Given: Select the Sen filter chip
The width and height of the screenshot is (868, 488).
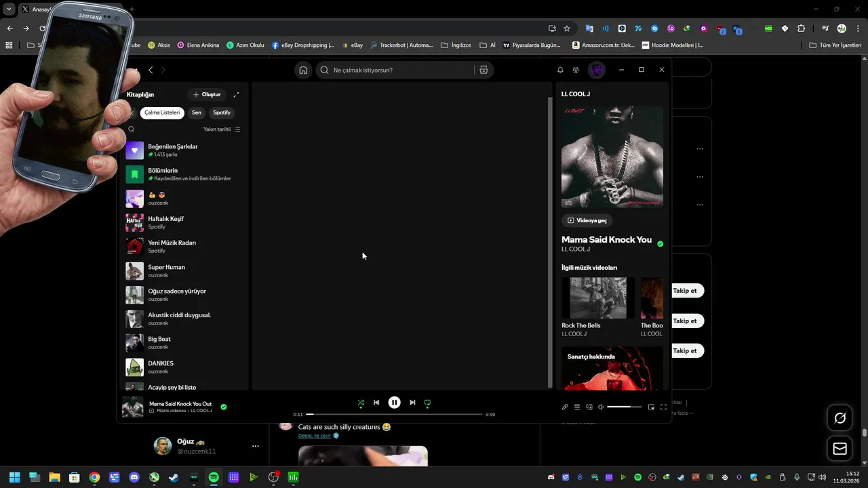Looking at the screenshot, I should 197,113.
